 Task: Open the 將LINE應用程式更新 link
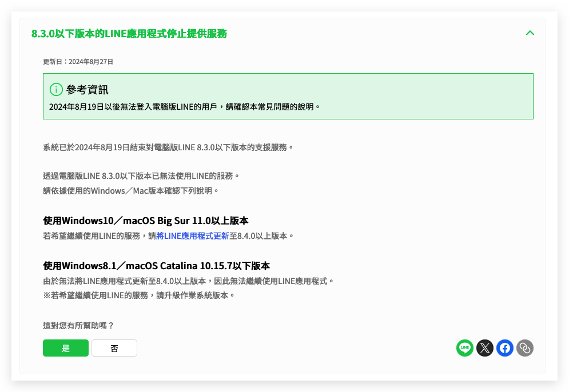click(192, 236)
